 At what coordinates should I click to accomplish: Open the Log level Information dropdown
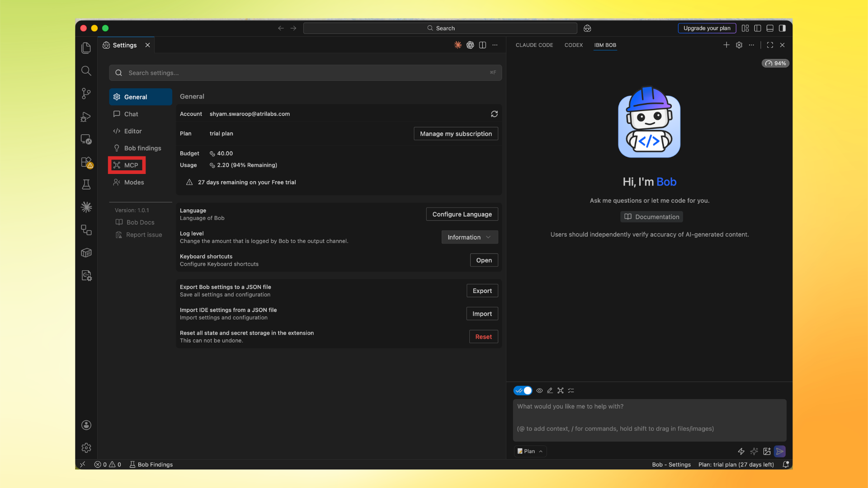469,237
